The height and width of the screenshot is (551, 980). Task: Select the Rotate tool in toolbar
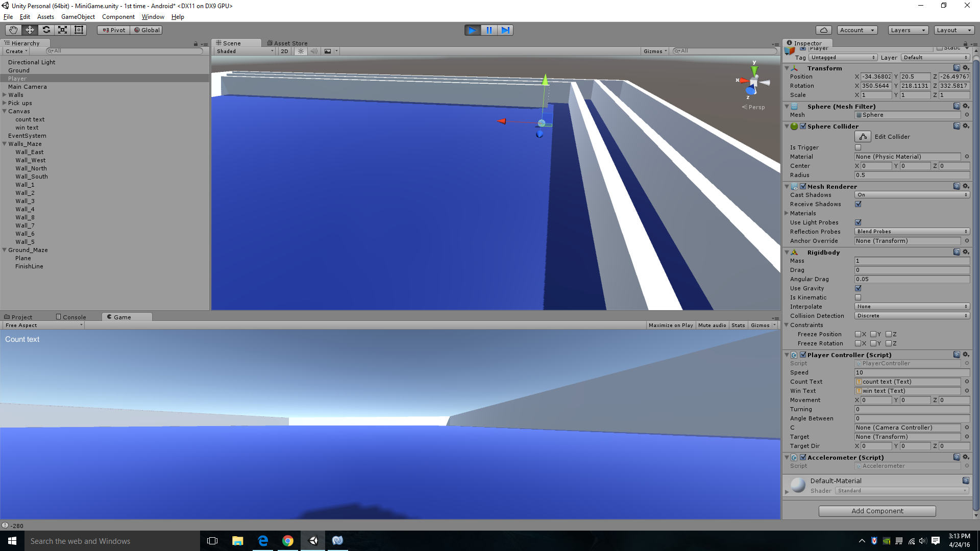click(x=46, y=30)
